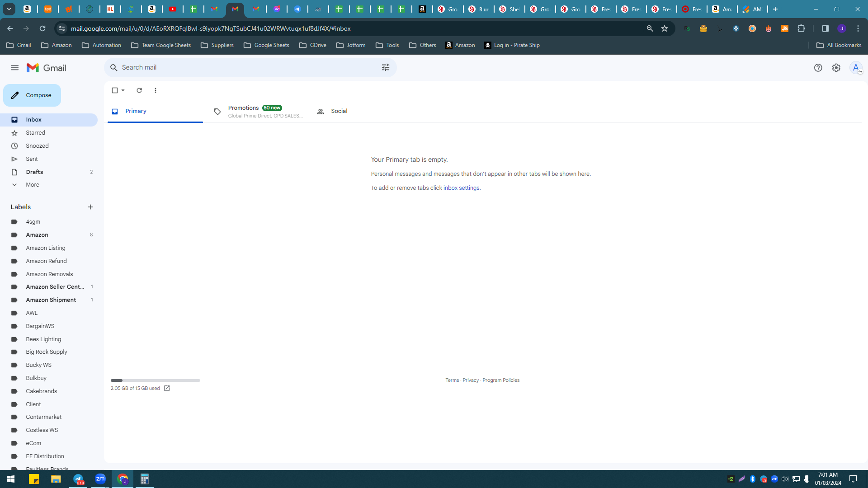This screenshot has width=868, height=488.
Task: Open the Gmail main menu hamburger icon
Action: (15, 68)
